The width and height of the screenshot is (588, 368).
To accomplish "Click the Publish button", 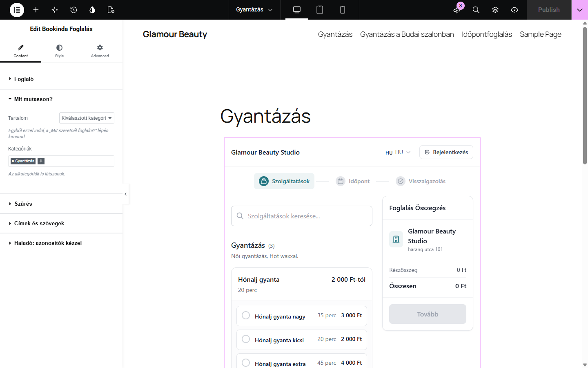I will (549, 10).
